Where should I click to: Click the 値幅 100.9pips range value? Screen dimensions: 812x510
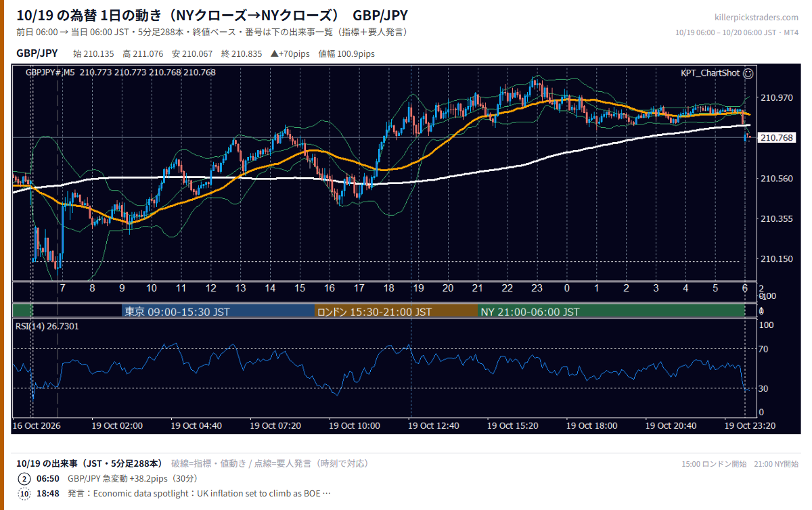(346, 54)
